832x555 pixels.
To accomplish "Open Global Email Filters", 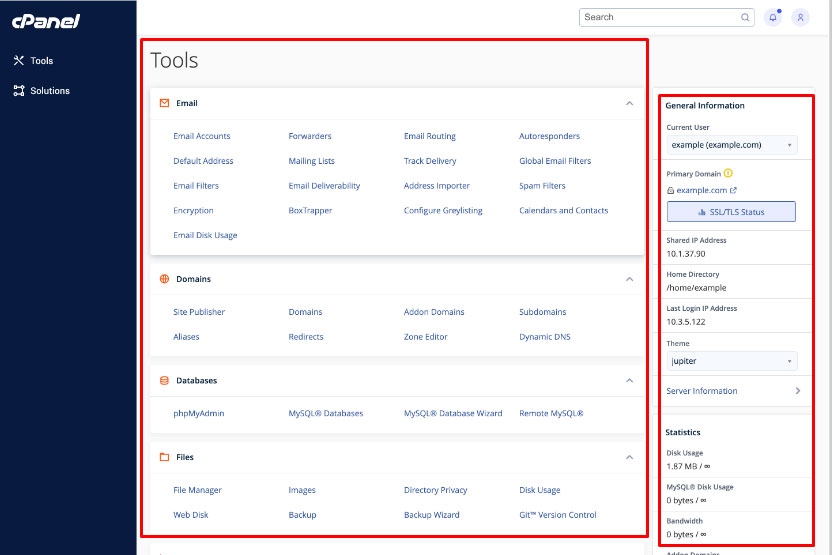I will [555, 161].
